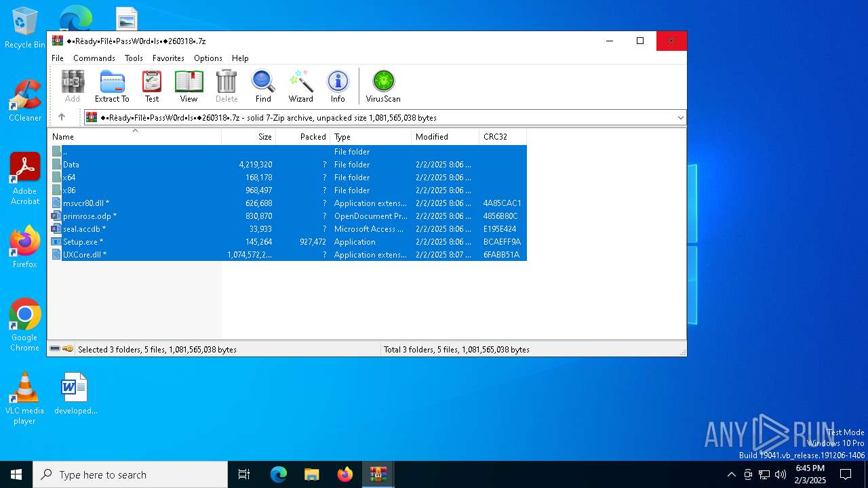Click the taskbar search box
868x488 pixels.
pos(130,474)
